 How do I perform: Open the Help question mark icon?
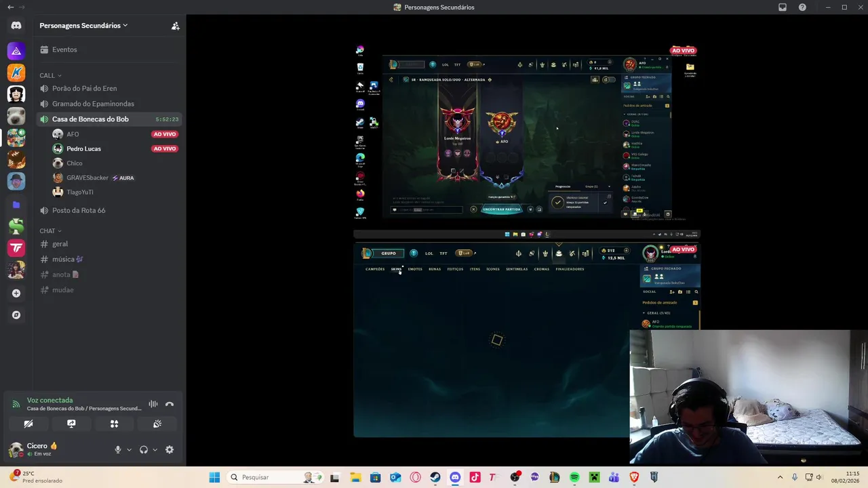click(x=802, y=7)
